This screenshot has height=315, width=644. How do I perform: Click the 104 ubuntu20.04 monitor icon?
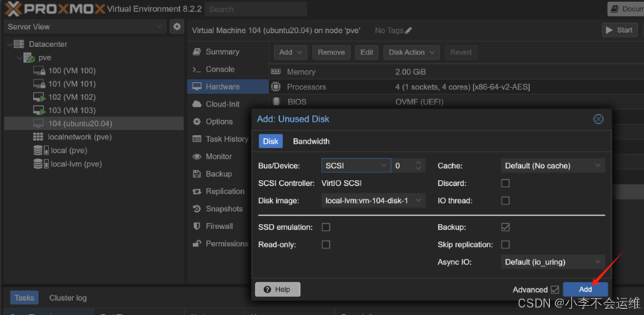[x=39, y=124]
